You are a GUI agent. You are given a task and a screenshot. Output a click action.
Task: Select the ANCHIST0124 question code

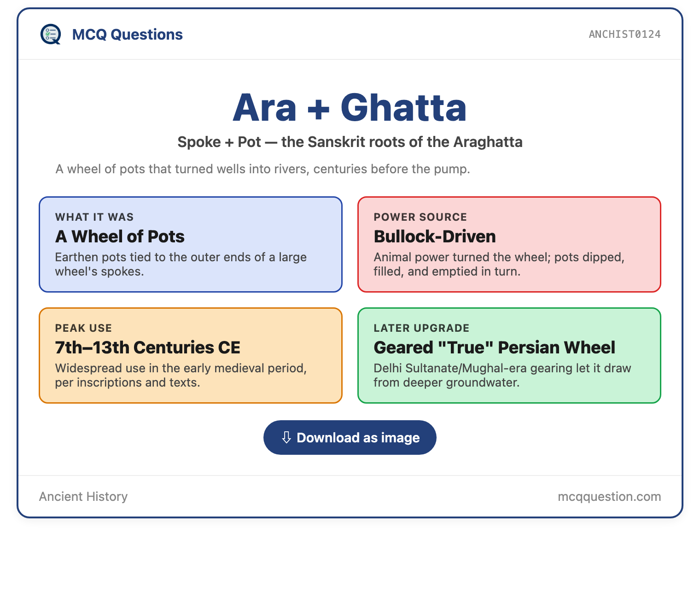624,34
